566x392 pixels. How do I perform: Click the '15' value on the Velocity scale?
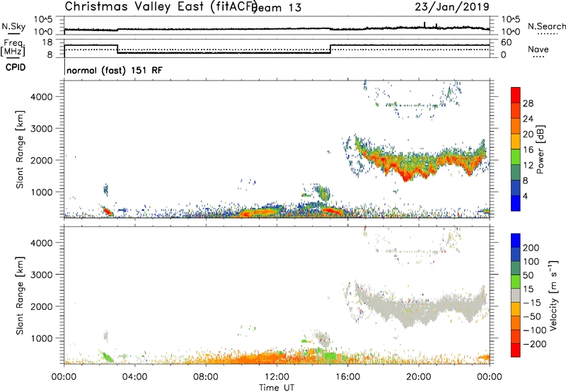(529, 289)
